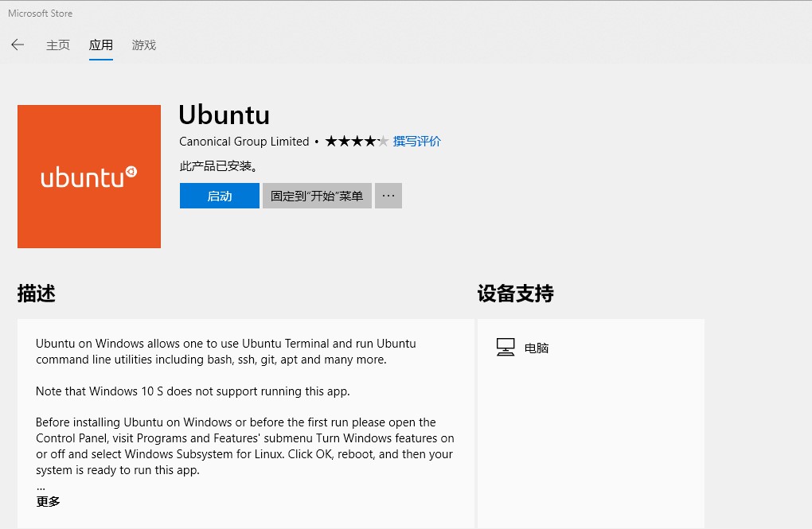Click 固定到"开始"菜单 pin button
This screenshot has width=812, height=529.
point(317,196)
